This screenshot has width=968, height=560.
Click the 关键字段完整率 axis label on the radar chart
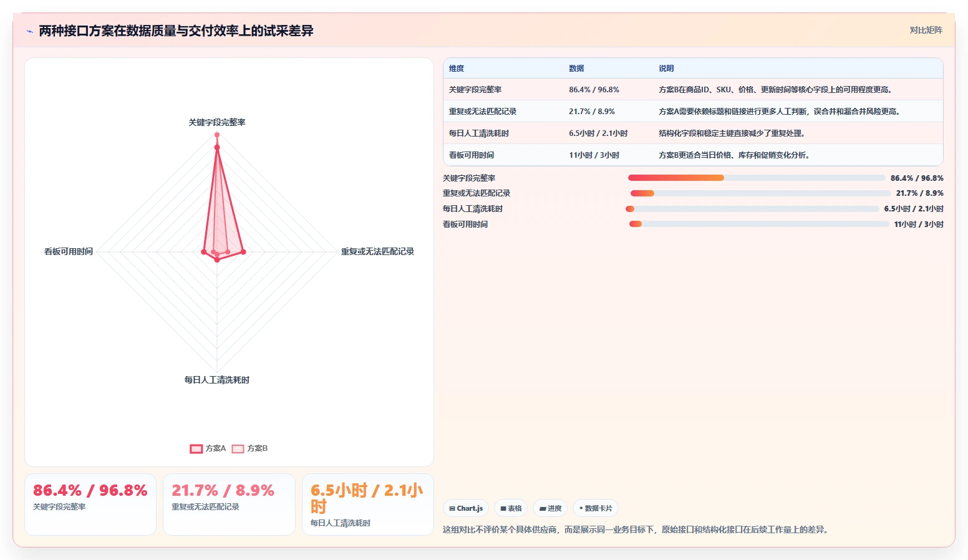click(x=217, y=122)
